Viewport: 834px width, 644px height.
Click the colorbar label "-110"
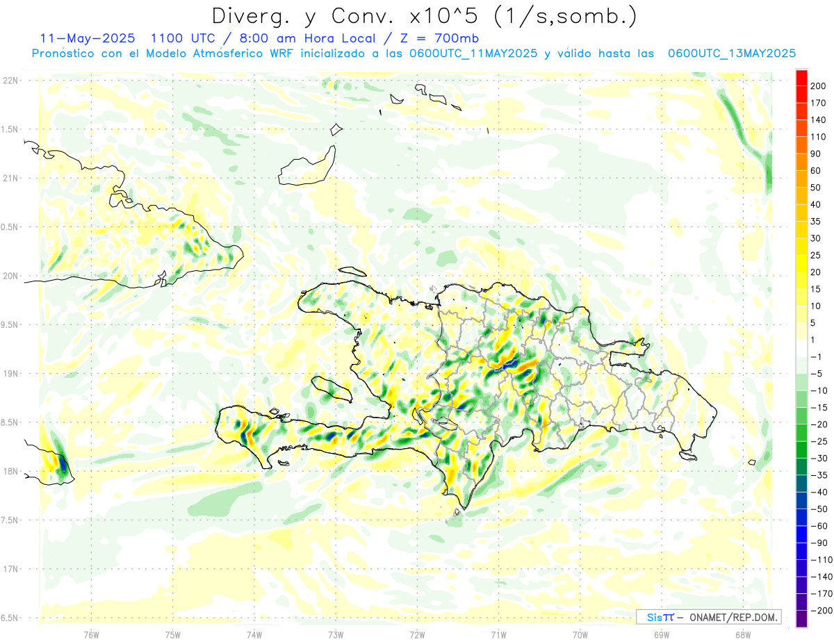pos(822,560)
